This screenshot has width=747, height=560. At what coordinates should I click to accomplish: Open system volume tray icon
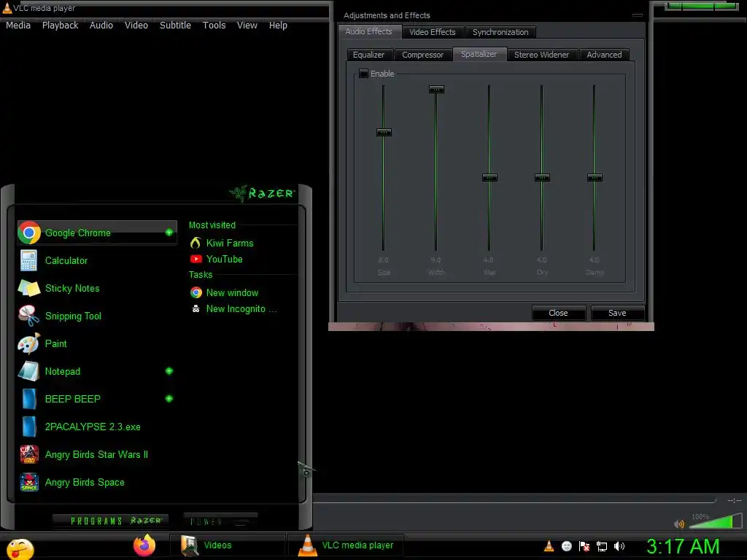[619, 546]
